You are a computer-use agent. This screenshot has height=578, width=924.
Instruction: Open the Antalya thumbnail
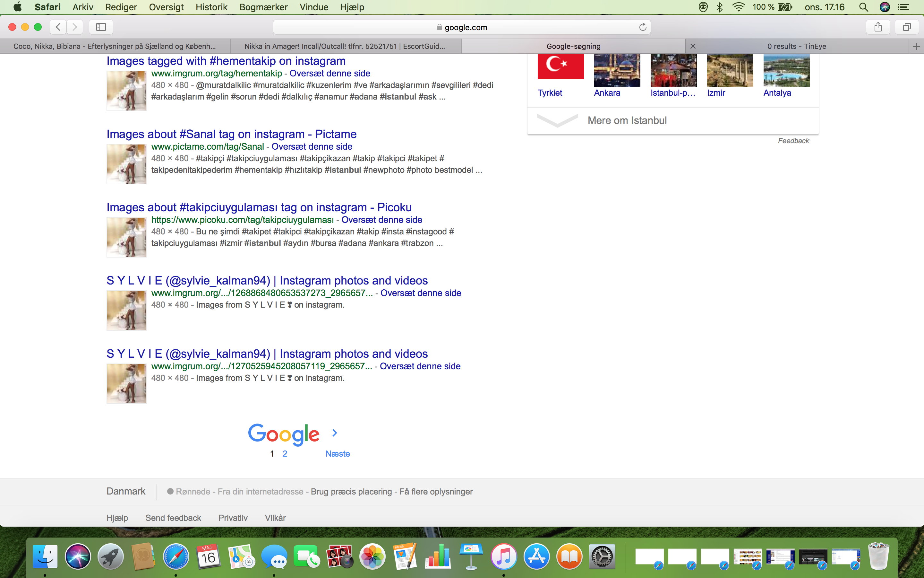tap(787, 70)
